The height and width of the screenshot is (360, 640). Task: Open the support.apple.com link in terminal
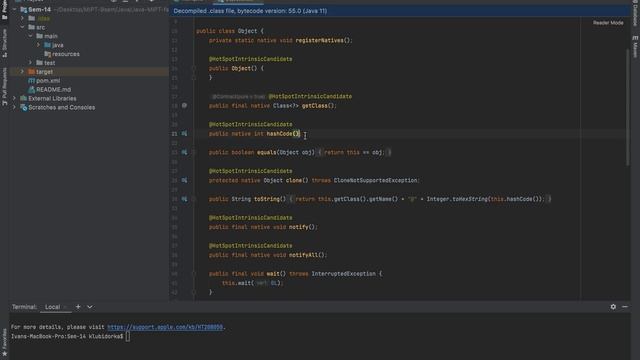click(x=165, y=327)
